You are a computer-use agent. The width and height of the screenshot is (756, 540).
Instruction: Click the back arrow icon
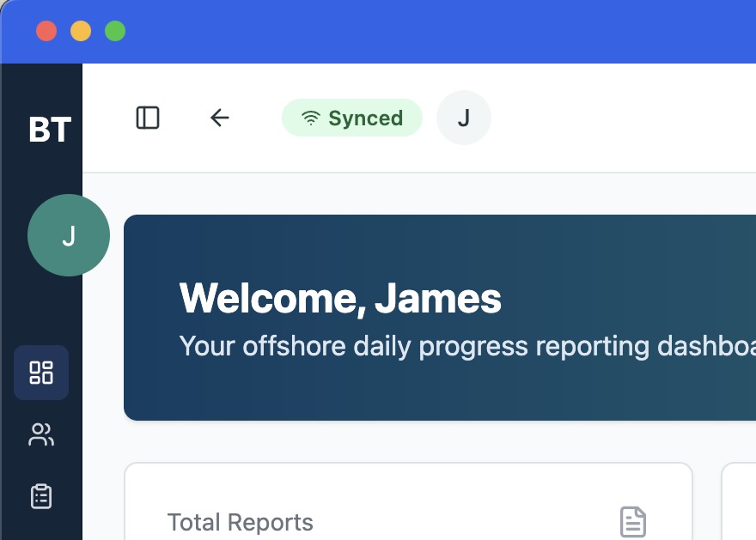219,118
